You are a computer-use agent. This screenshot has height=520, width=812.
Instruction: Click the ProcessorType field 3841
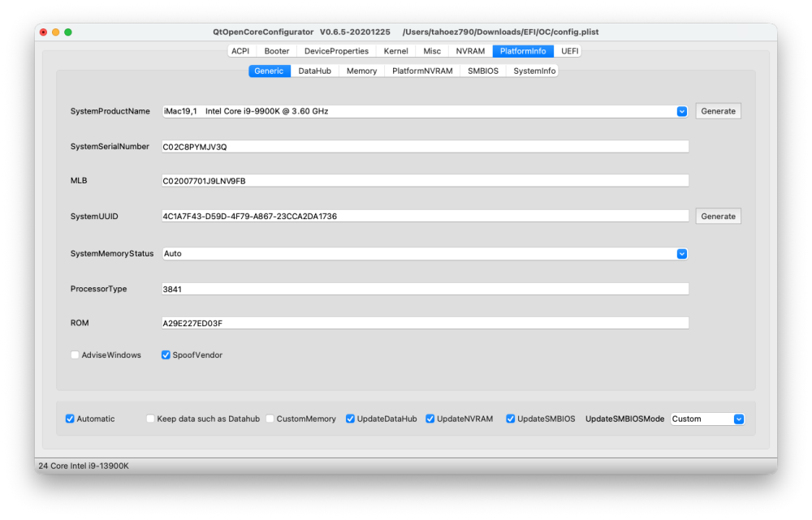click(x=425, y=290)
